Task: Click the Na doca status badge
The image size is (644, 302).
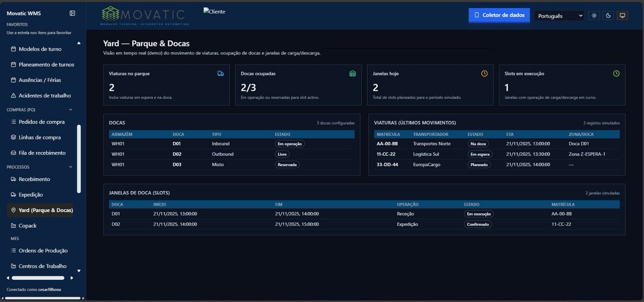Action: (478, 144)
